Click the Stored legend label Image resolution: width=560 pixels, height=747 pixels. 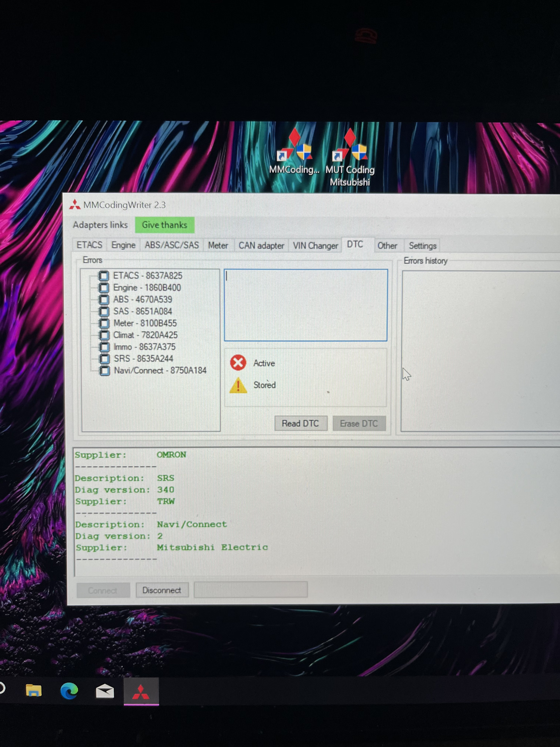click(265, 385)
